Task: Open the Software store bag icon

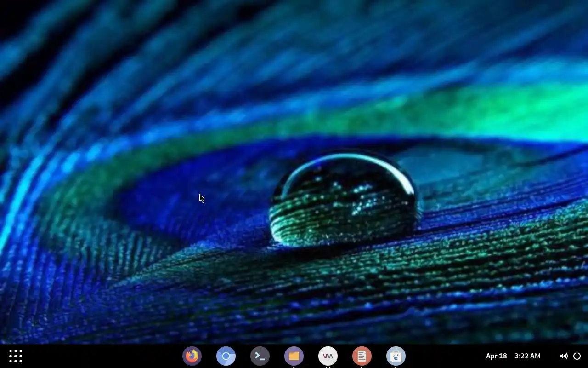Action: (396, 356)
